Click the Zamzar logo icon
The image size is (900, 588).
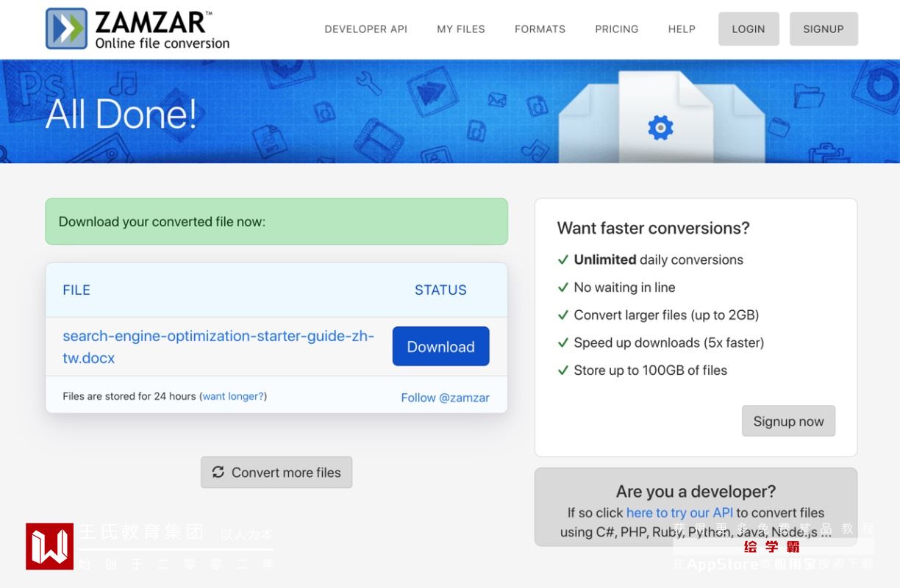[x=67, y=29]
